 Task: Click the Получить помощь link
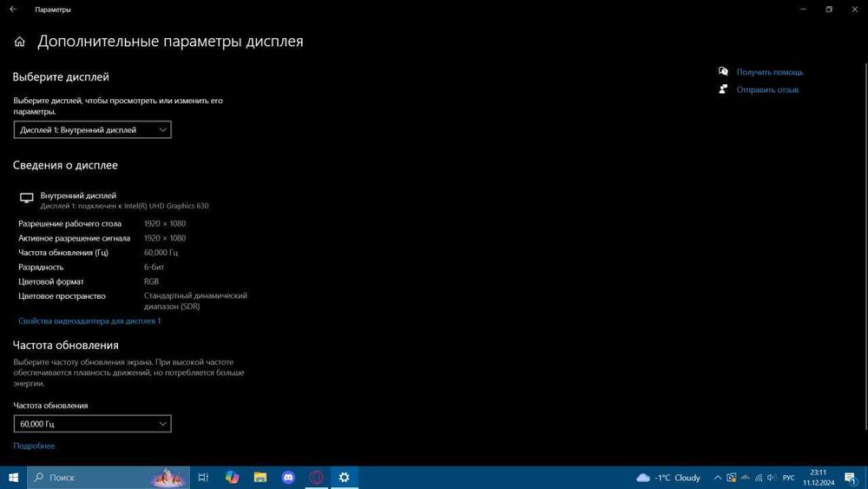click(769, 72)
